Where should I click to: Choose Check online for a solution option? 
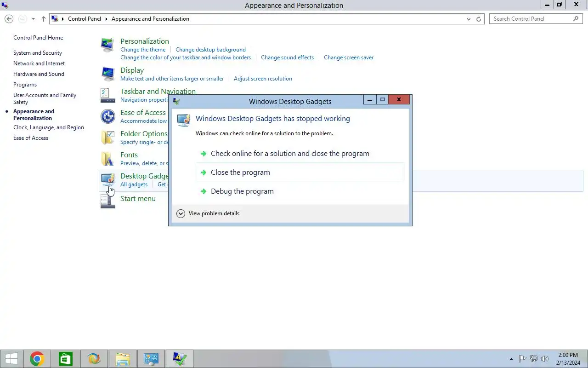tap(300, 154)
